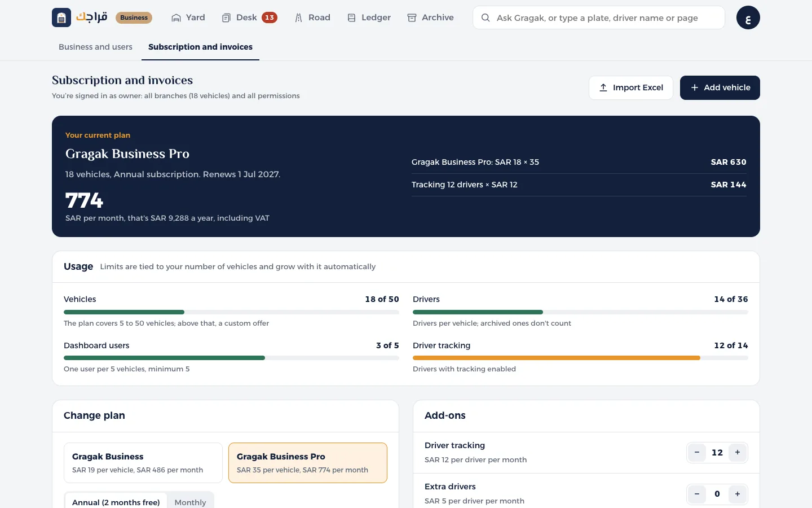This screenshot has width=812, height=508.
Task: Open the Desk page
Action: pos(249,17)
